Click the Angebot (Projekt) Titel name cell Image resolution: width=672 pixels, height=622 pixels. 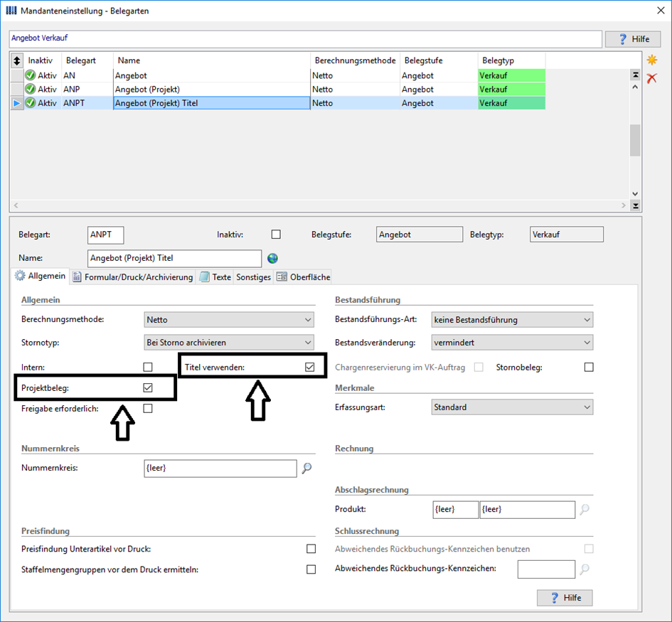pos(212,103)
